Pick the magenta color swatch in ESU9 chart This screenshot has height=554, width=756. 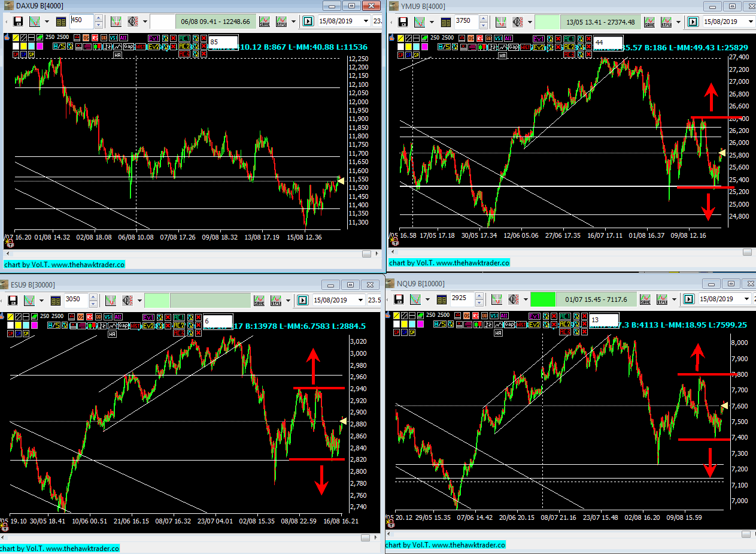pyautogui.click(x=35, y=325)
